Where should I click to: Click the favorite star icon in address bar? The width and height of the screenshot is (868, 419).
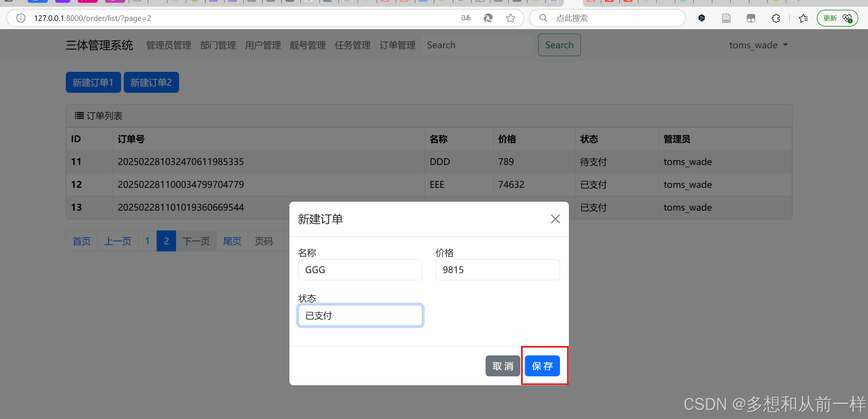coord(511,18)
